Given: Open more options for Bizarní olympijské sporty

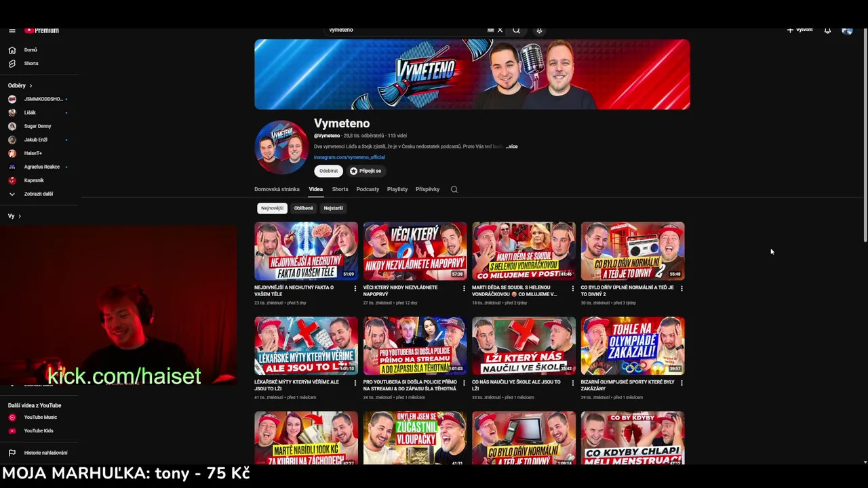Looking at the screenshot, I should pyautogui.click(x=682, y=383).
